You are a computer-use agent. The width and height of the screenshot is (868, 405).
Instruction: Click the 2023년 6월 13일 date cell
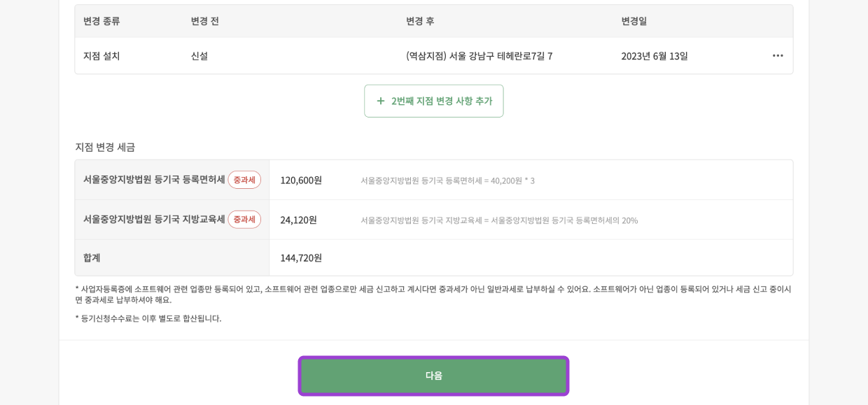(x=654, y=56)
